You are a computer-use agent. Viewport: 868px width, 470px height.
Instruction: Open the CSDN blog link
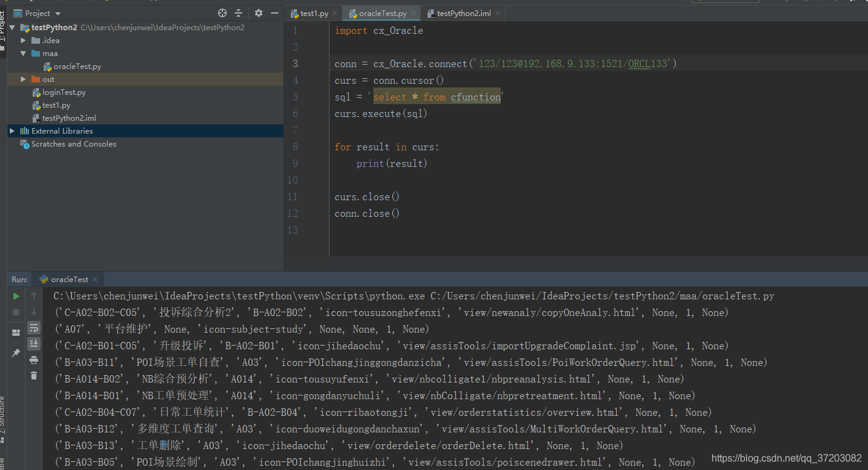click(785, 458)
